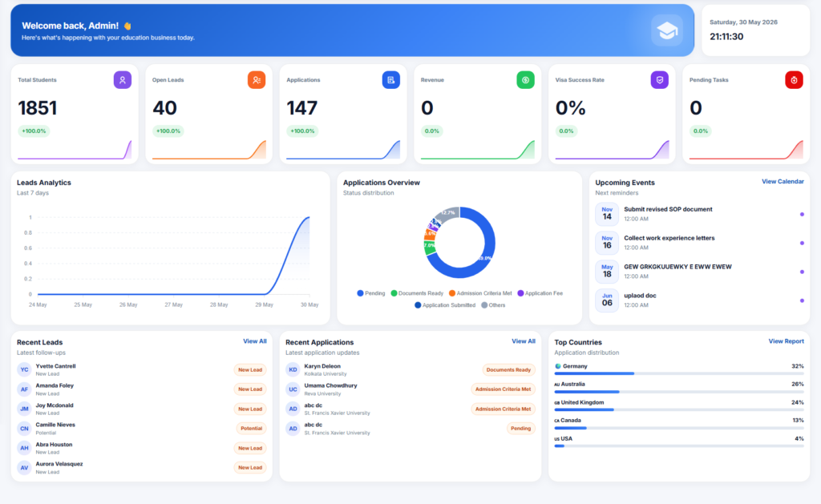Click the orange Open Leads icon
821x504 pixels.
tap(257, 80)
